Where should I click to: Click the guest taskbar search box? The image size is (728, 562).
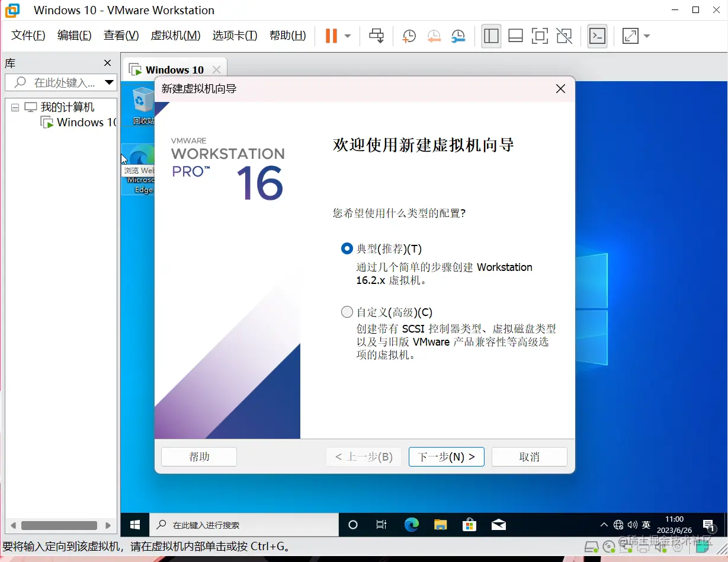[244, 525]
